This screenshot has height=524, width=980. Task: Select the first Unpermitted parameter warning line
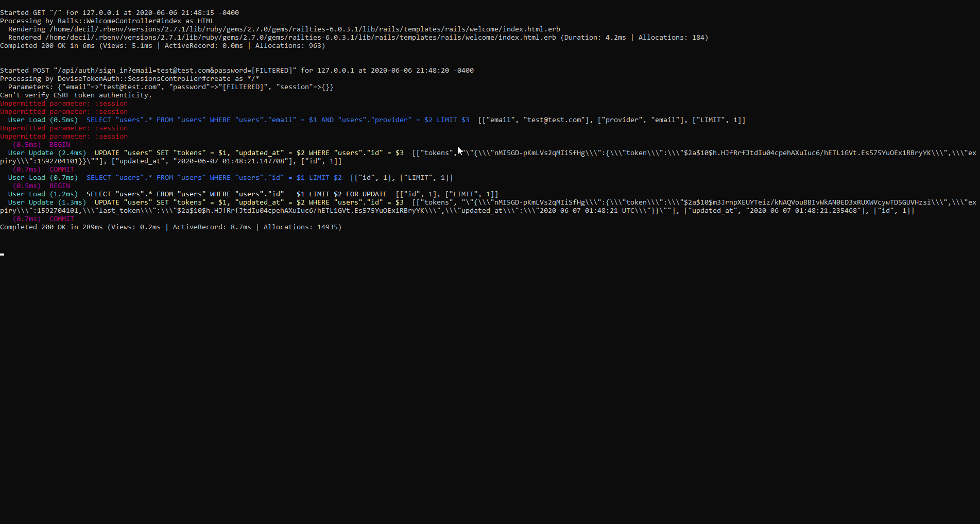click(x=64, y=103)
